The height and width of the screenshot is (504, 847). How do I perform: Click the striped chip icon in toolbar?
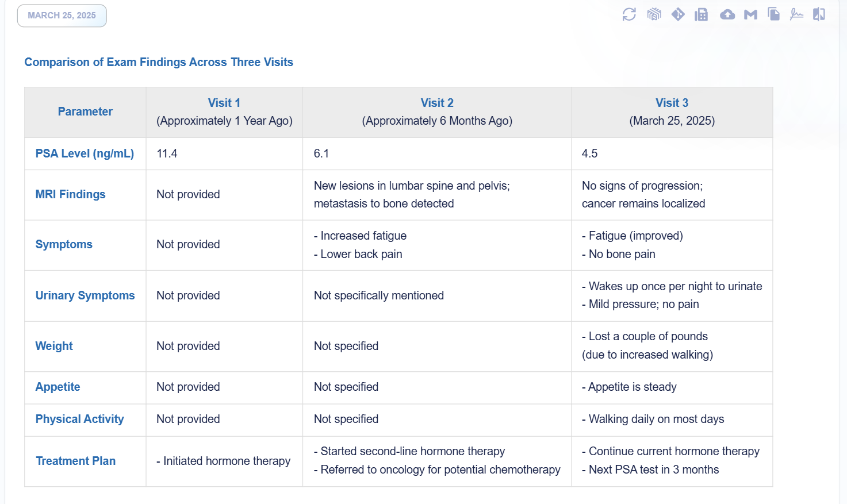[x=654, y=14]
